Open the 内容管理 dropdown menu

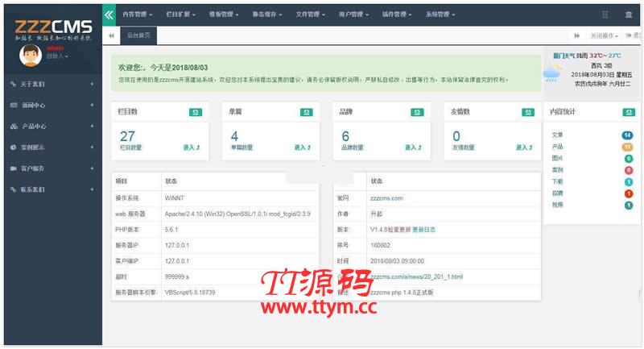137,15
